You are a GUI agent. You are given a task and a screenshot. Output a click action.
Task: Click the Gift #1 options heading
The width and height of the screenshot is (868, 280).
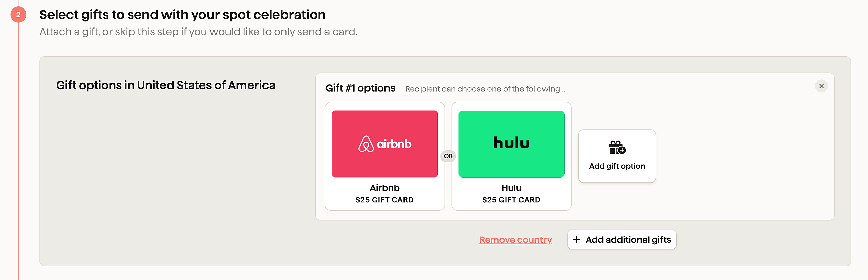(x=360, y=88)
